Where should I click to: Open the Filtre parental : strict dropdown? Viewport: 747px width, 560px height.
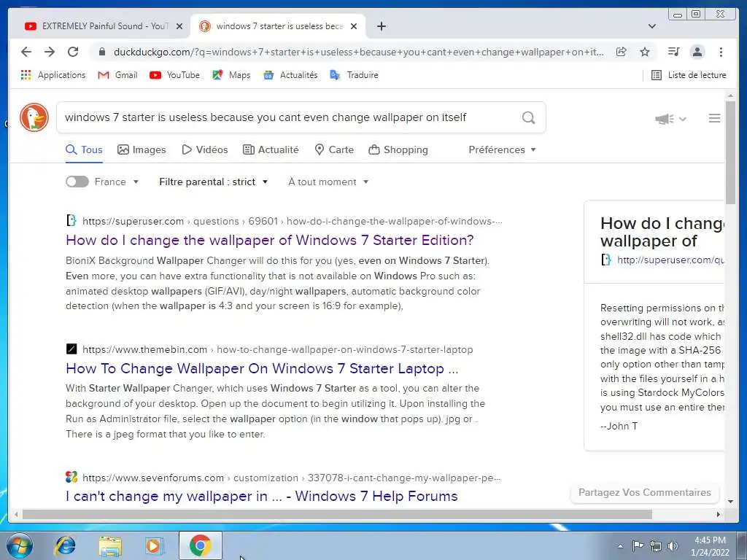214,182
